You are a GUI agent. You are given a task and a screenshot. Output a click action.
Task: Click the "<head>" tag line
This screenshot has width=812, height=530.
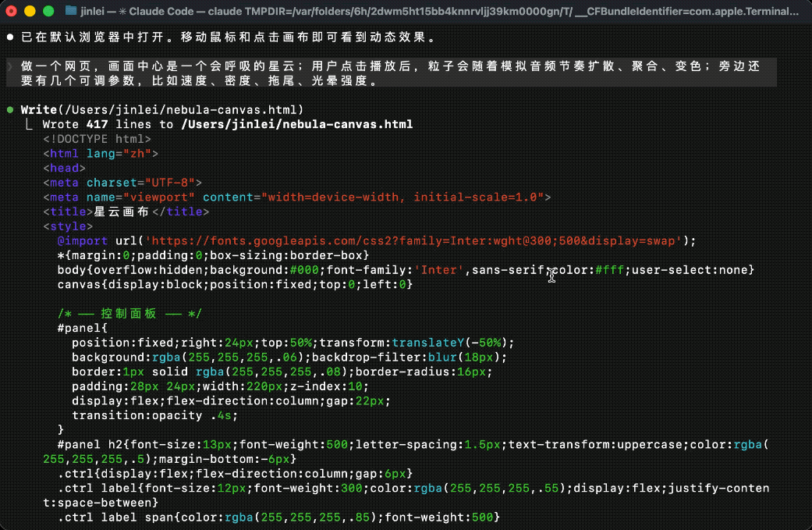click(64, 168)
